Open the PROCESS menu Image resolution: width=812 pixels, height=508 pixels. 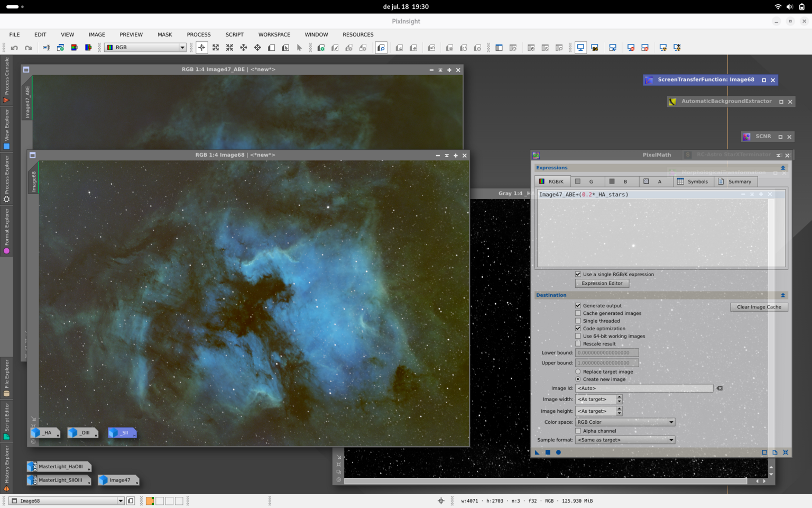199,34
